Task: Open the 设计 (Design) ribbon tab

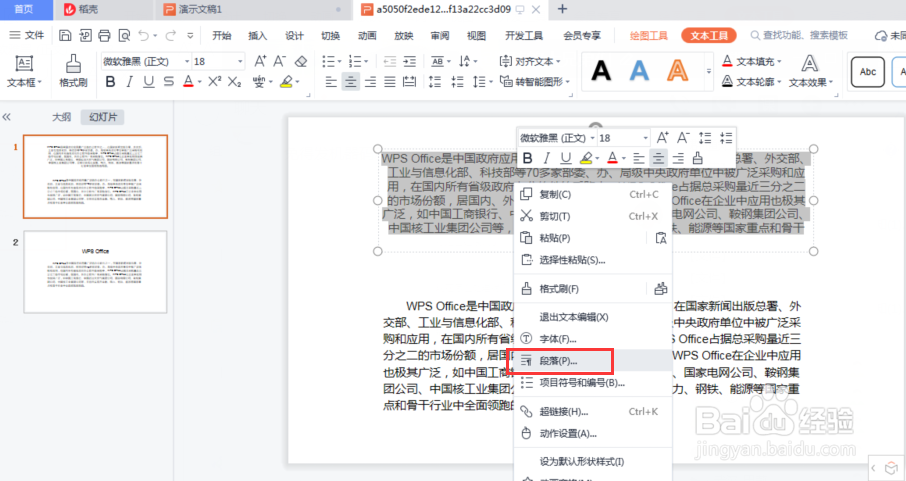Action: point(294,36)
